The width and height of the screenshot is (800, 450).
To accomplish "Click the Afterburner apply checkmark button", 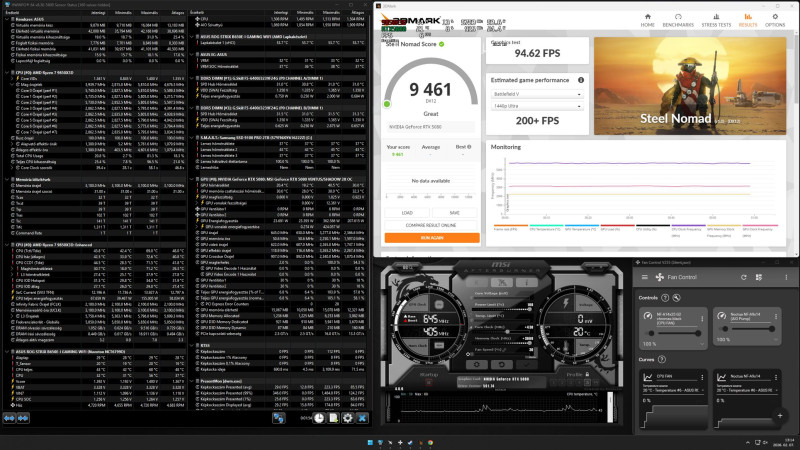I will (526, 365).
